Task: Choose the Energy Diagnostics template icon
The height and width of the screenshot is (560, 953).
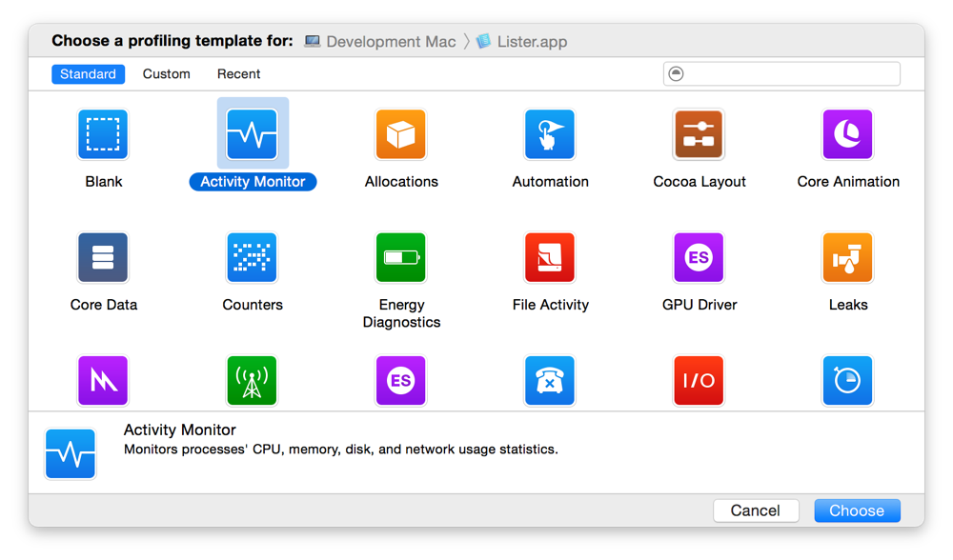Action: tap(401, 258)
